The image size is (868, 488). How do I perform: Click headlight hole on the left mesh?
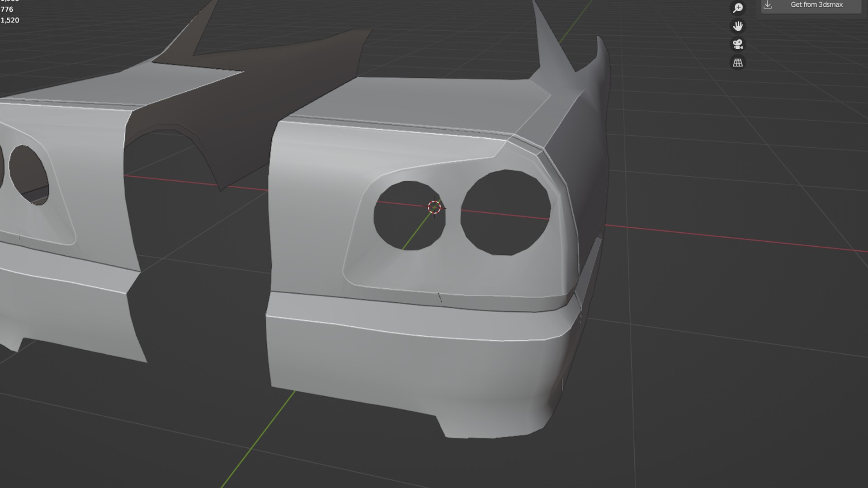tap(29, 174)
